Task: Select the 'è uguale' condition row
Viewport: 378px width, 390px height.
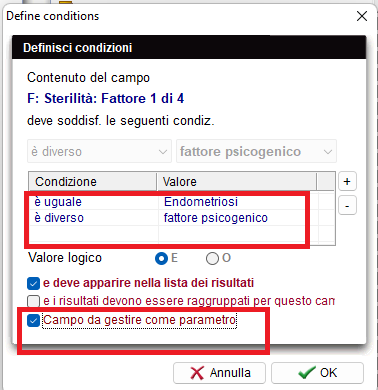Action: (94, 202)
